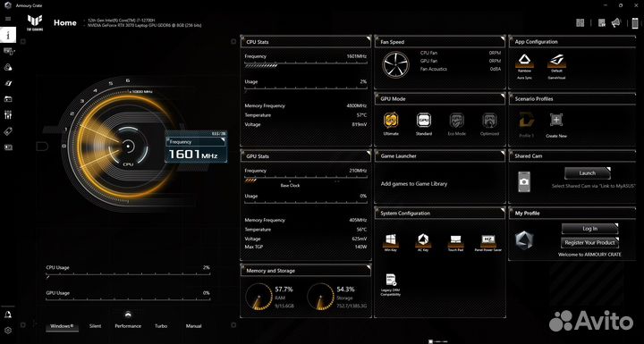Open Aura Sync from the sidebar triangle icon

pos(8,67)
